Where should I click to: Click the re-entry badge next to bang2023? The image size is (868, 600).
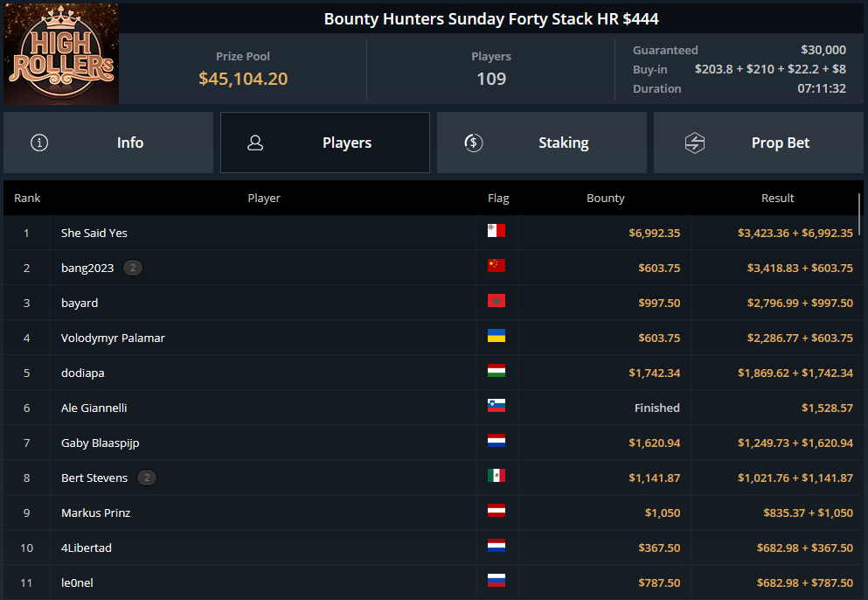pos(132,269)
